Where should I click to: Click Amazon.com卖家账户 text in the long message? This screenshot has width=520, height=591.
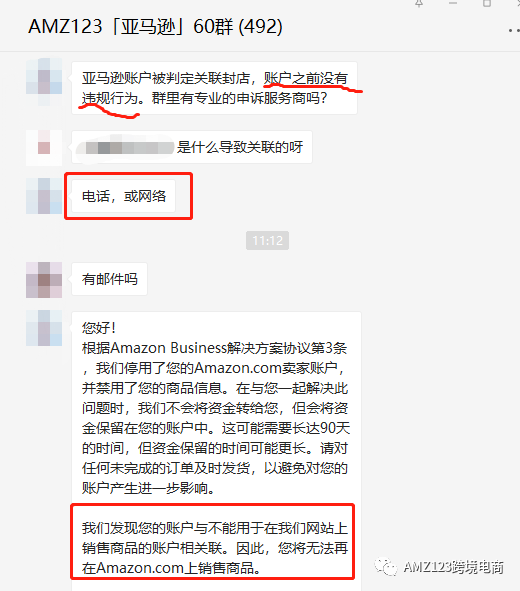click(x=266, y=368)
